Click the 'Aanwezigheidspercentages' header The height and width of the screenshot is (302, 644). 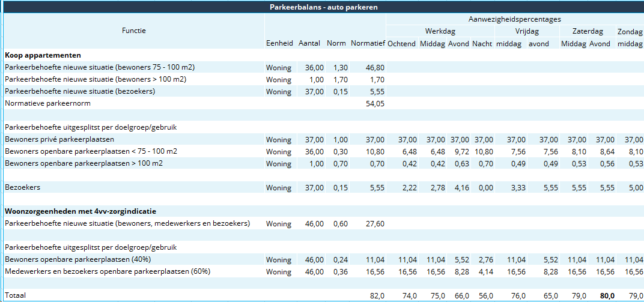coord(515,19)
